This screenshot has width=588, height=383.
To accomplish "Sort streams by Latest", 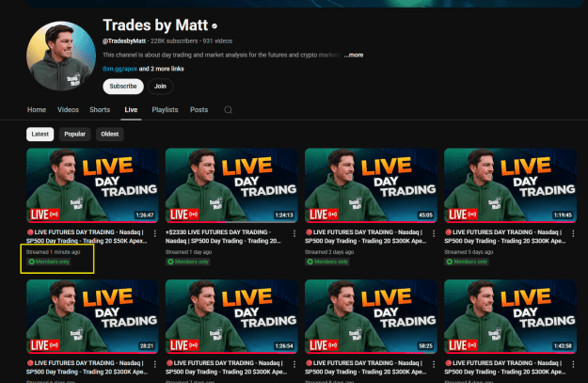I will tap(40, 135).
